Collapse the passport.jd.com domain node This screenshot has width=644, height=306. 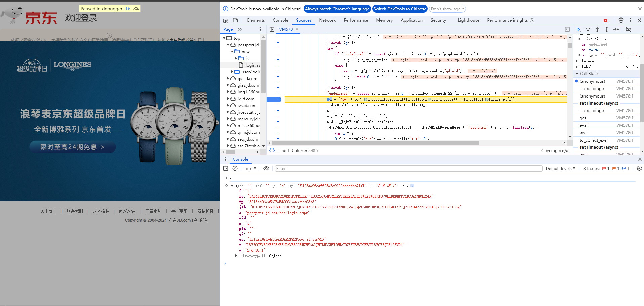228,45
